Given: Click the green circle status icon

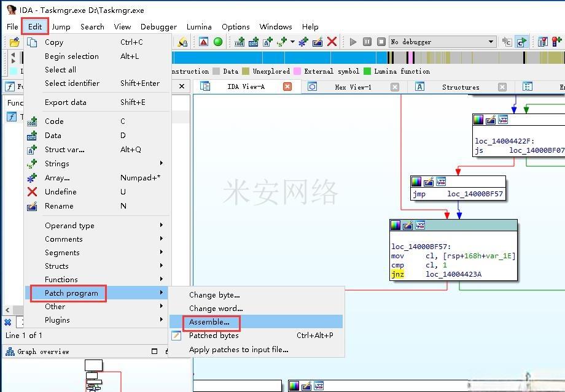Looking at the screenshot, I should pyautogui.click(x=218, y=42).
